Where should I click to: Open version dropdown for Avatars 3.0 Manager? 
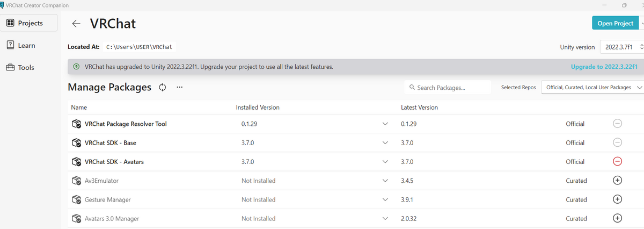click(x=385, y=219)
